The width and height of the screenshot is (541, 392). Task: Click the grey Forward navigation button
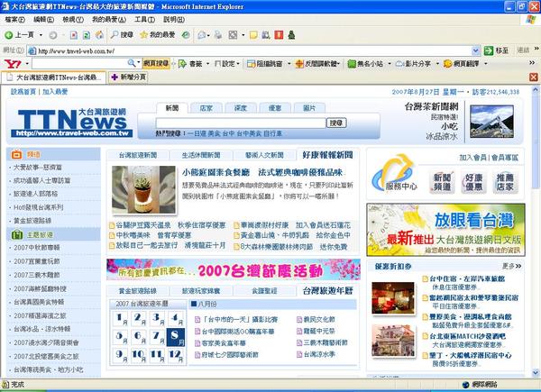pos(53,35)
